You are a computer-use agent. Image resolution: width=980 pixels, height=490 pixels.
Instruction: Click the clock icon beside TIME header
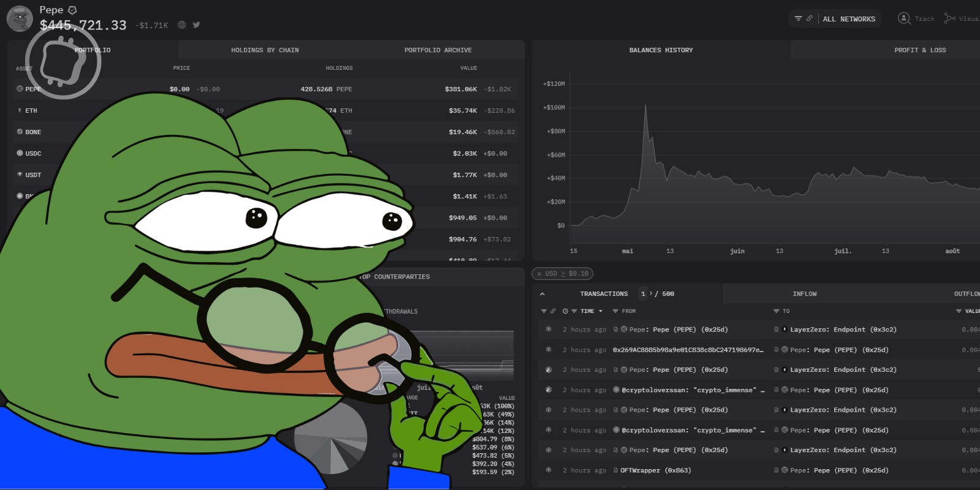click(565, 311)
